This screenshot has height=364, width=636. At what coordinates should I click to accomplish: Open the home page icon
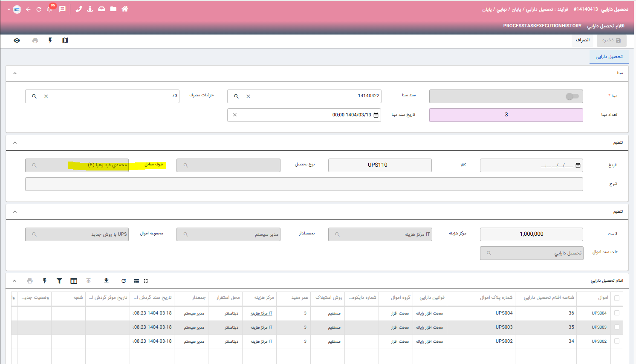click(125, 9)
